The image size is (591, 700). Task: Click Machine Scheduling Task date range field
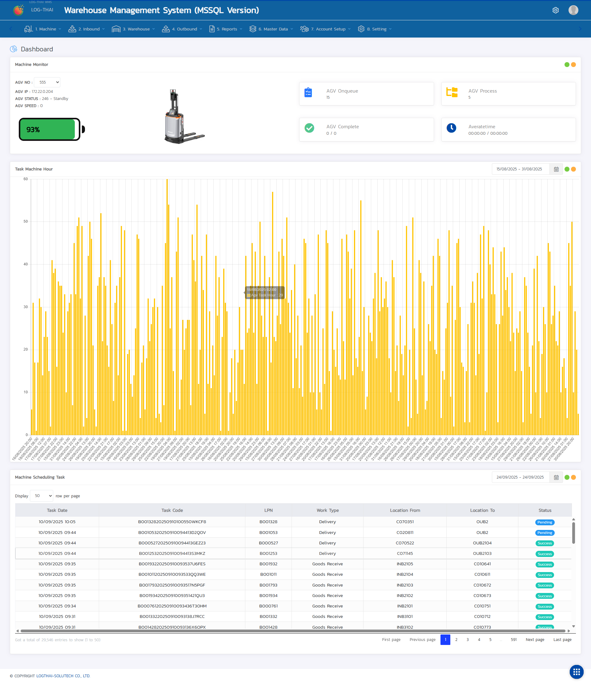(520, 477)
